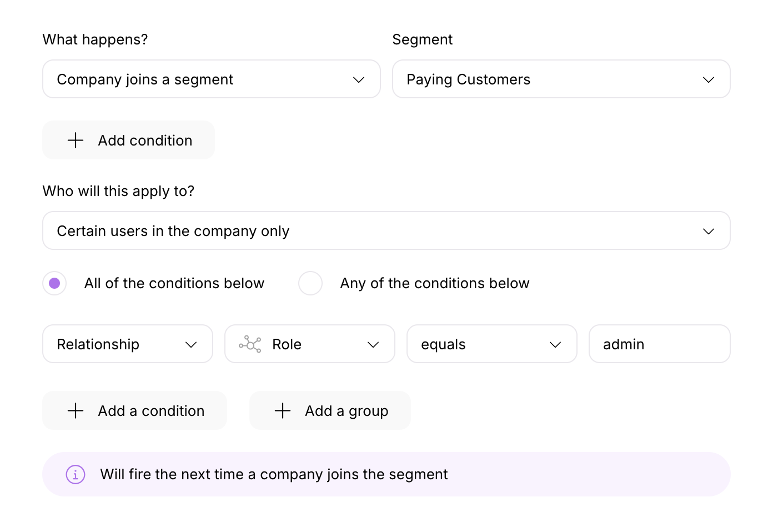Viewport: 773px width, 532px height.
Task: Click the plus icon on Add a condition
Action: pos(75,410)
